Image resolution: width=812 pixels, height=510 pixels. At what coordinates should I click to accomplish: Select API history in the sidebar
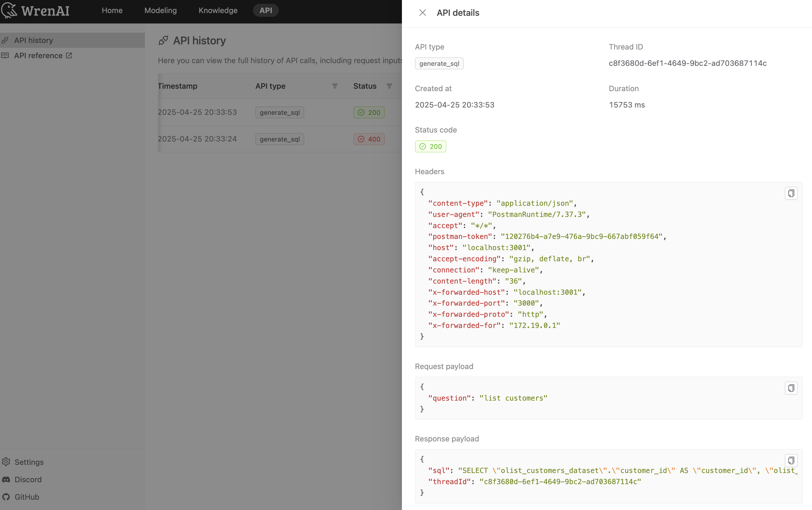72,40
